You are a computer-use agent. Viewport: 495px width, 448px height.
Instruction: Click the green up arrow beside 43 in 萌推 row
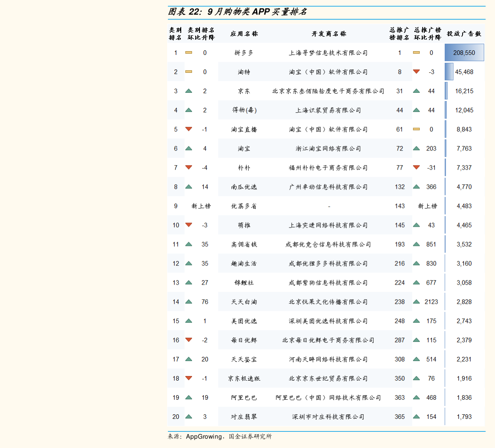pos(416,225)
